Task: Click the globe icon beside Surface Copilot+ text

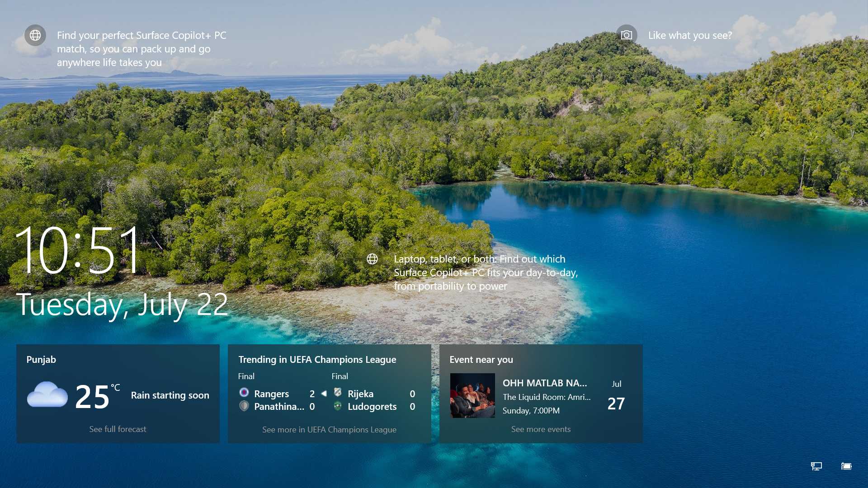Action: click(x=35, y=35)
